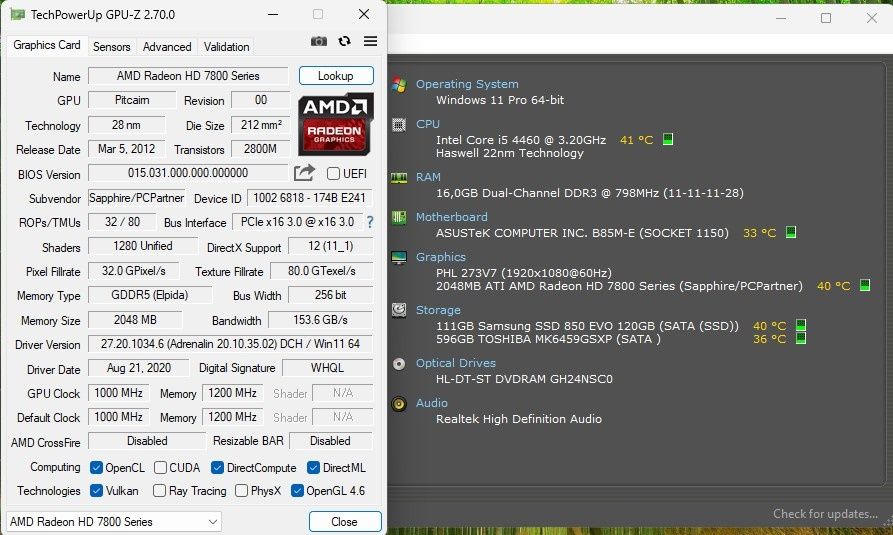The image size is (893, 535).
Task: Toggle the OpenGL 4.6 checkbox
Action: 297,491
